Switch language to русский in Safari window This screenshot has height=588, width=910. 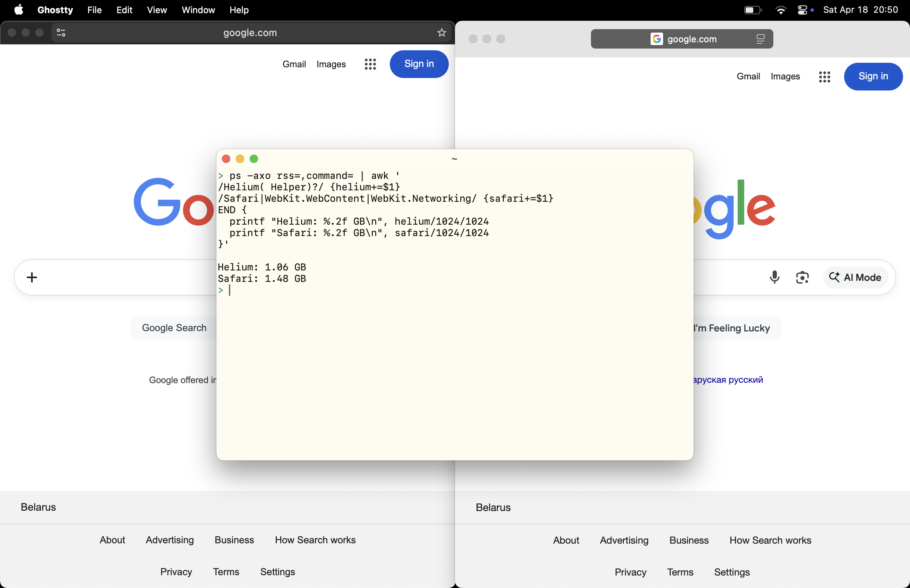pyautogui.click(x=745, y=380)
